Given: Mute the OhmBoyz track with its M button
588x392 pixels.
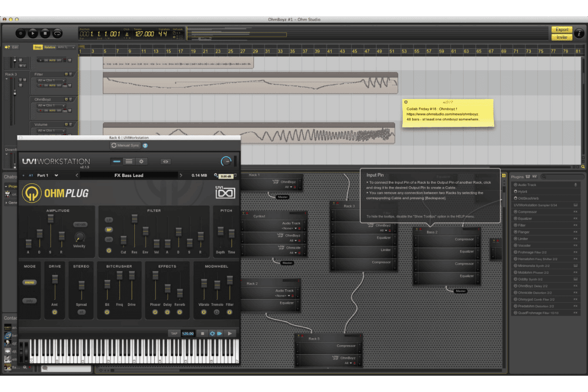Looking at the screenshot, I should point(70,110).
